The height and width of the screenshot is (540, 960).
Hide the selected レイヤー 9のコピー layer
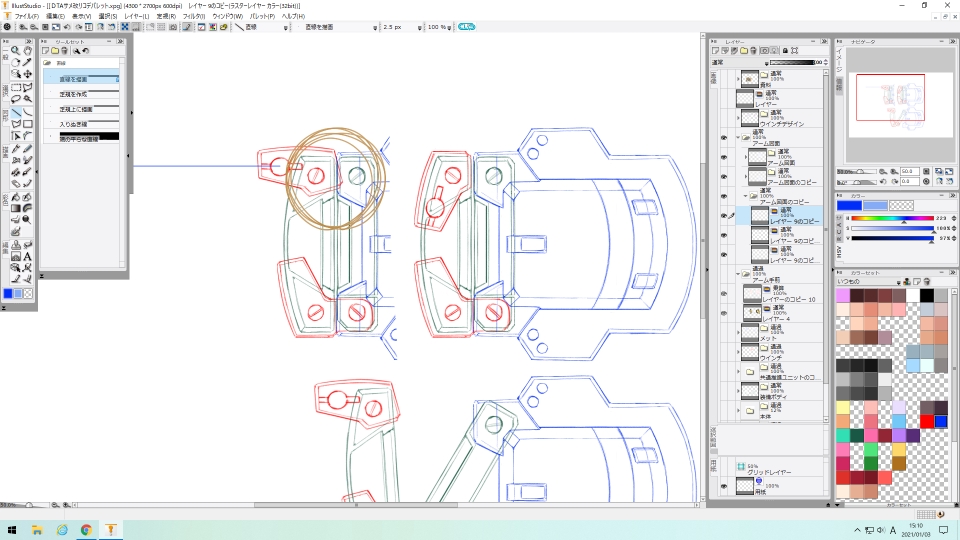point(724,216)
